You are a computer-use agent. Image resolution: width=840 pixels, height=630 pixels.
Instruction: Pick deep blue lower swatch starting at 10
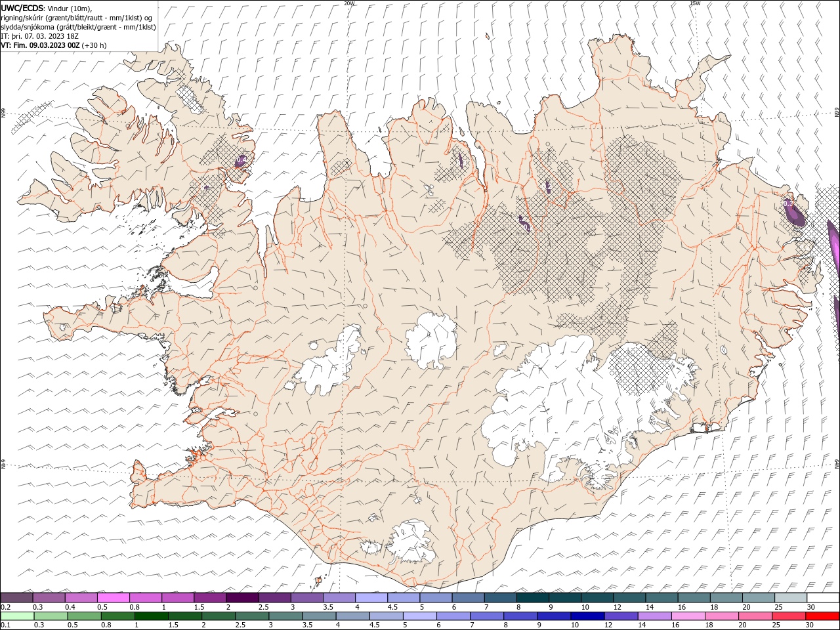(x=587, y=616)
